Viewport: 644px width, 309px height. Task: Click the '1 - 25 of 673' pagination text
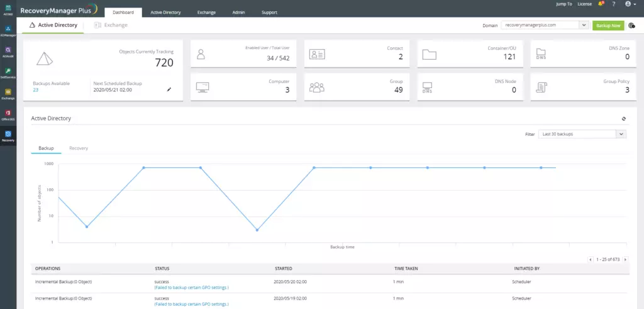pyautogui.click(x=608, y=259)
